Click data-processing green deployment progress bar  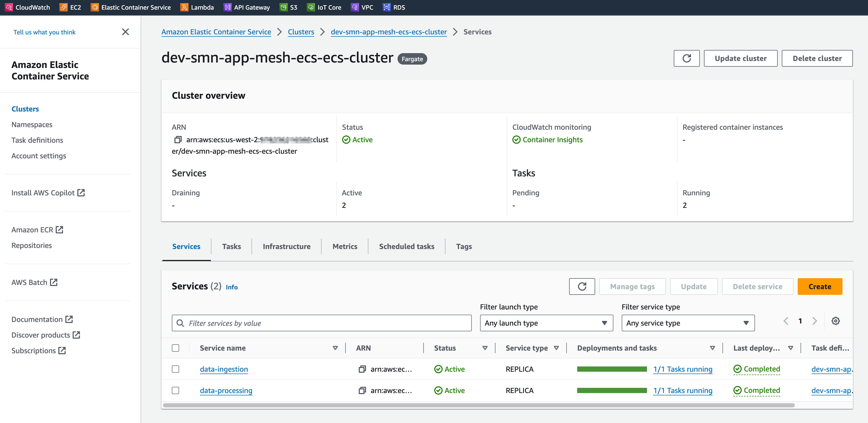pos(612,390)
